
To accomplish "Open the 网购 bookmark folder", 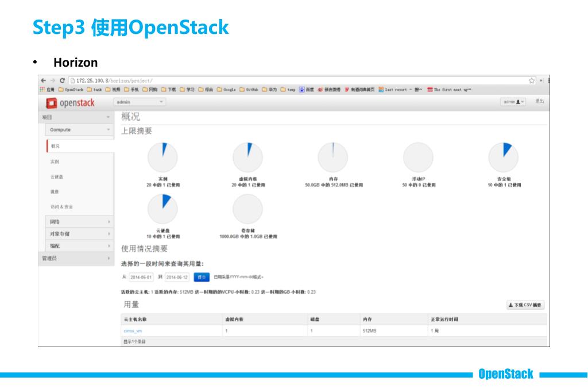I will point(150,89).
